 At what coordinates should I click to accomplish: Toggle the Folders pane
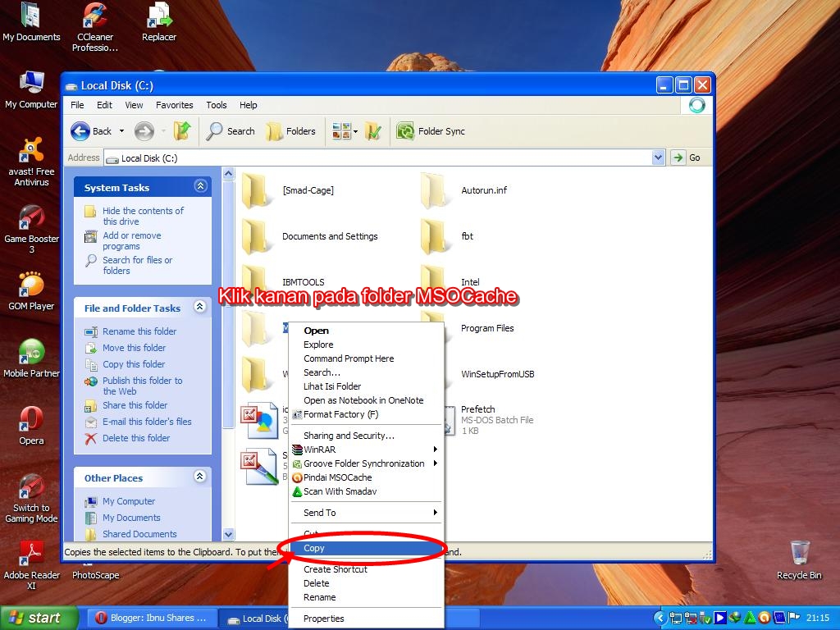click(x=292, y=131)
